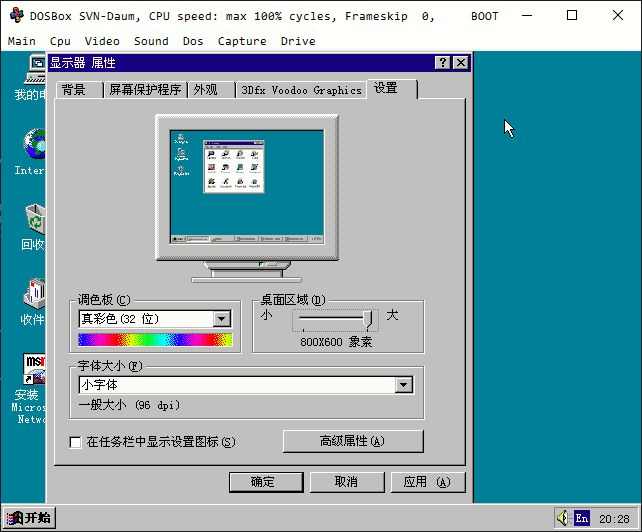Screen dimensions: 642x532
Task: Open the Dos menu
Action: pyautogui.click(x=193, y=41)
